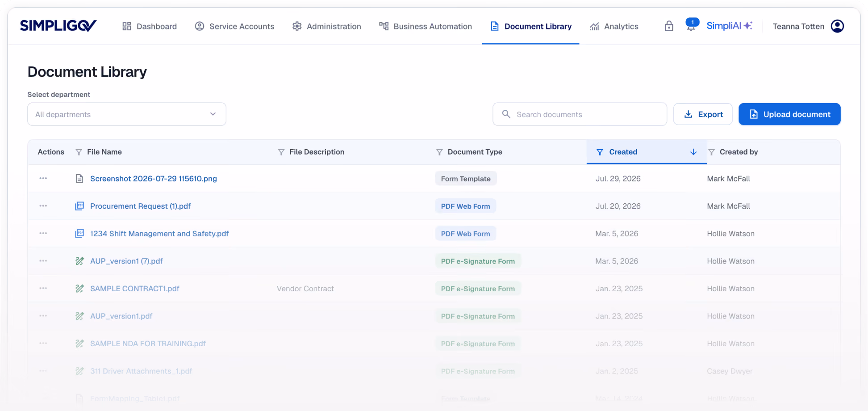
Task: Click the File Name column header label
Action: point(104,152)
